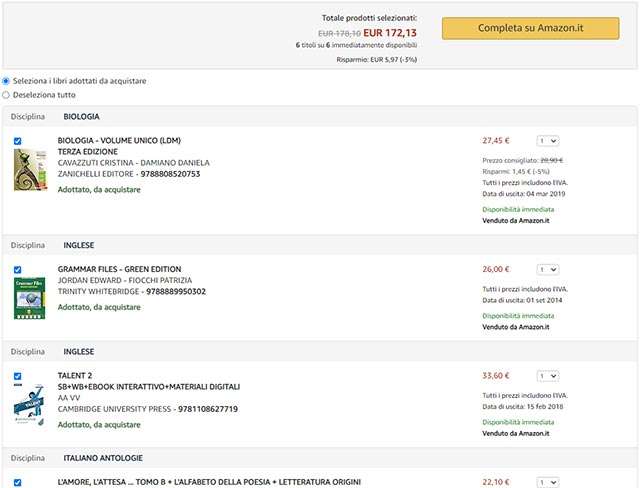Open quantity dropdown for Grammar Files
This screenshot has width=640, height=488.
(x=548, y=270)
